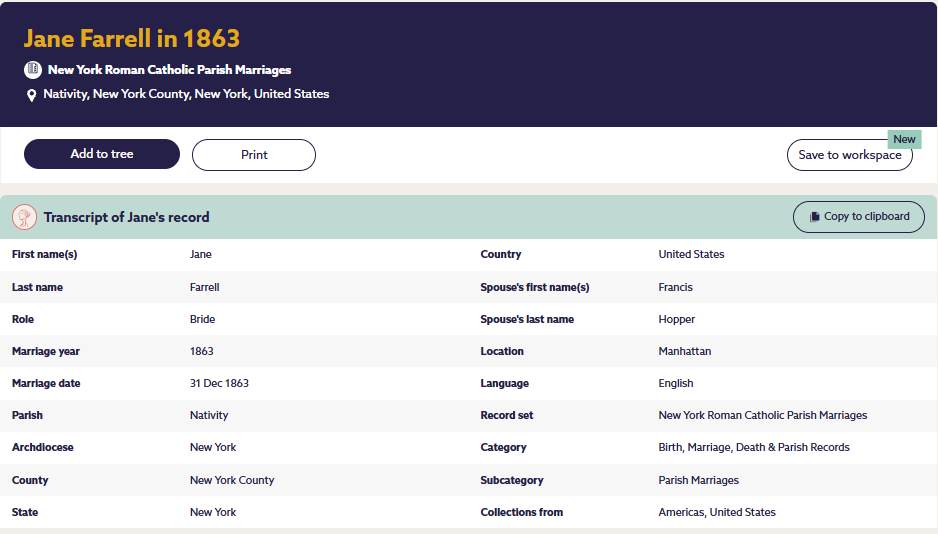Click the location pin icon
This screenshot has height=534, width=938.
[32, 95]
